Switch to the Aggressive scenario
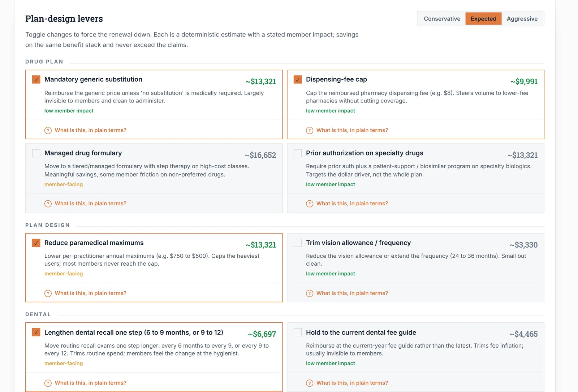This screenshot has width=578, height=392. coord(522,19)
